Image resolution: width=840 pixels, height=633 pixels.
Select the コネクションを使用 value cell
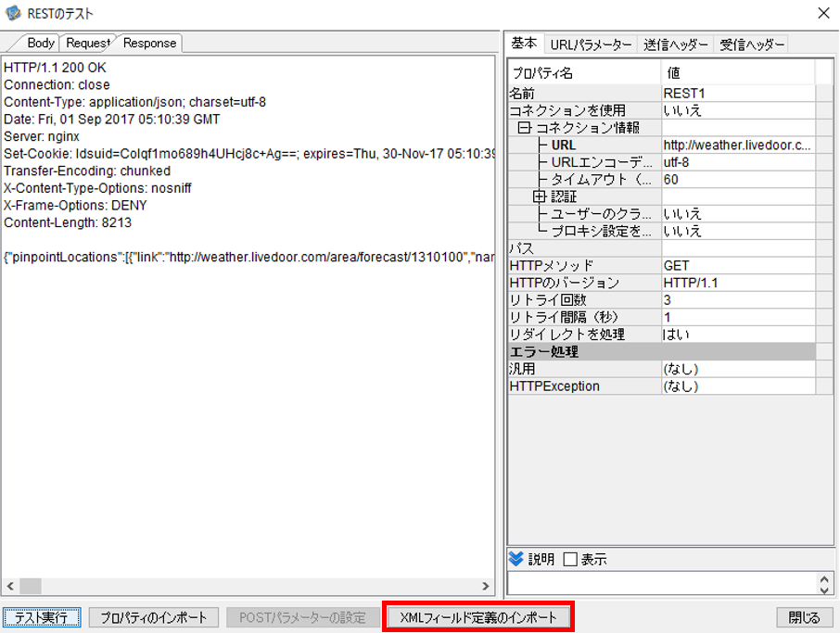pyautogui.click(x=738, y=110)
